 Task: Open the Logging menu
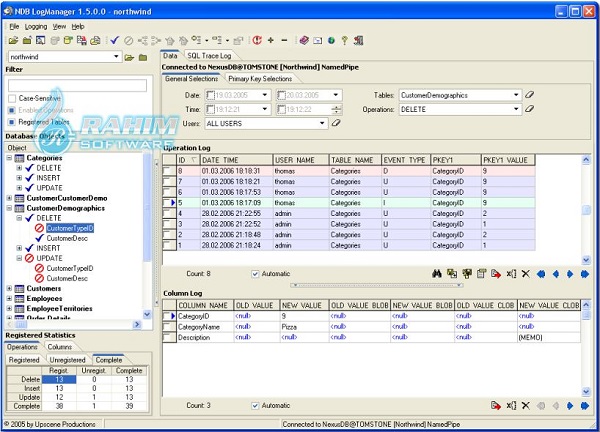[x=35, y=25]
